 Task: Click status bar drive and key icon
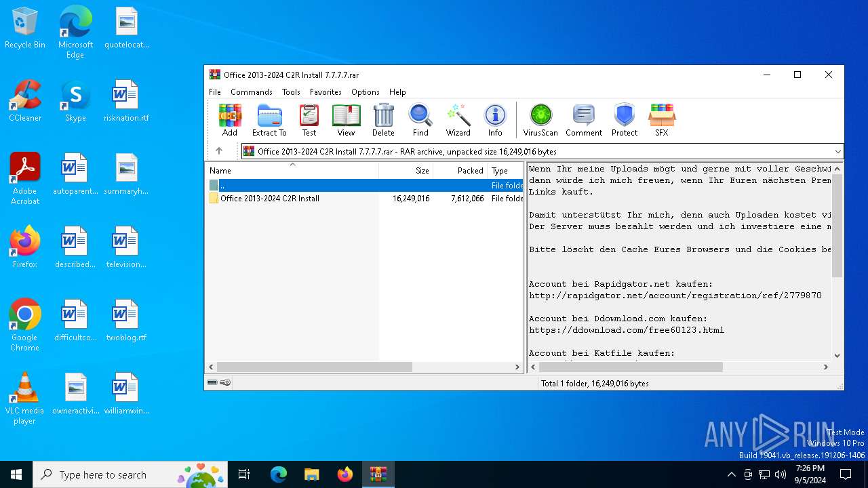click(x=218, y=383)
